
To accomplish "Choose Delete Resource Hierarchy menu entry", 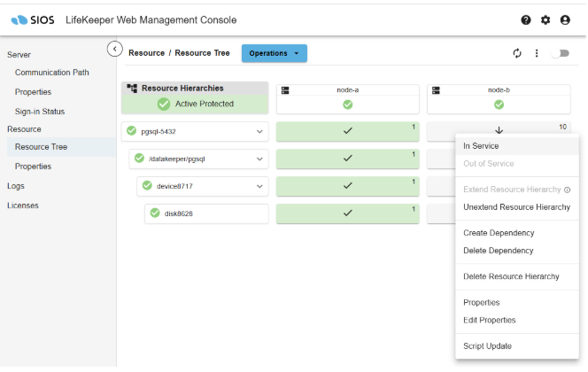I will coord(511,276).
